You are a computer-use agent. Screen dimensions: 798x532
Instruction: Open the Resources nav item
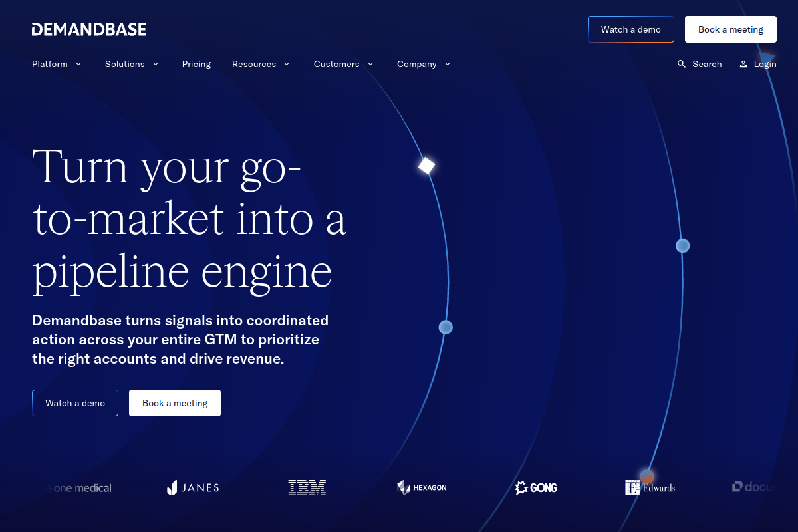click(254, 64)
